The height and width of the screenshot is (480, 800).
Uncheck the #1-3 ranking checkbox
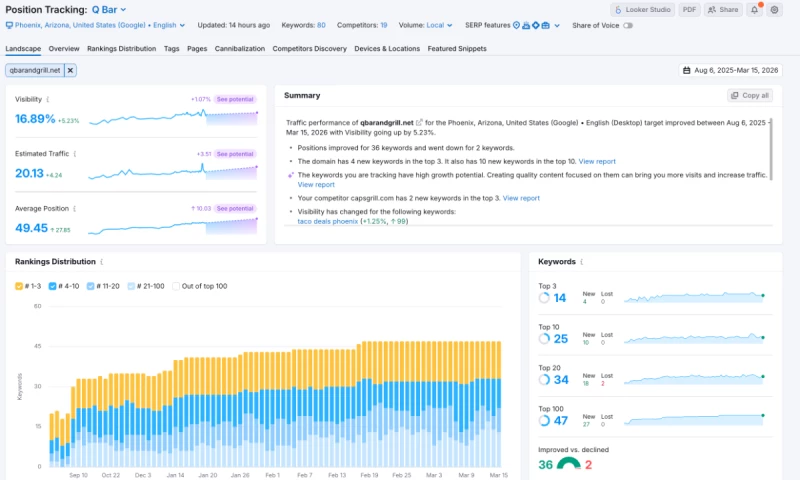[x=20, y=286]
